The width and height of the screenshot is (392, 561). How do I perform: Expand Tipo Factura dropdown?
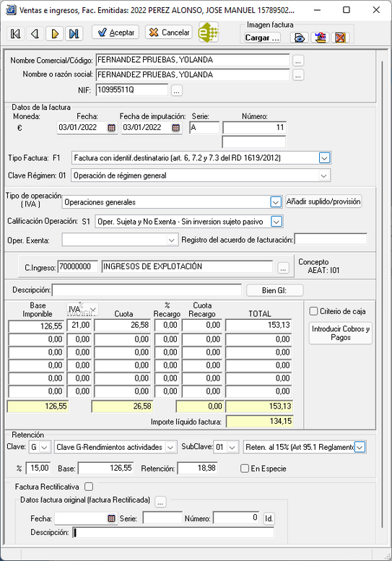pyautogui.click(x=324, y=158)
